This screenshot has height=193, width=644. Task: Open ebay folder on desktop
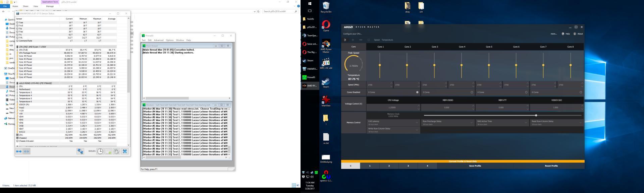[408, 7]
